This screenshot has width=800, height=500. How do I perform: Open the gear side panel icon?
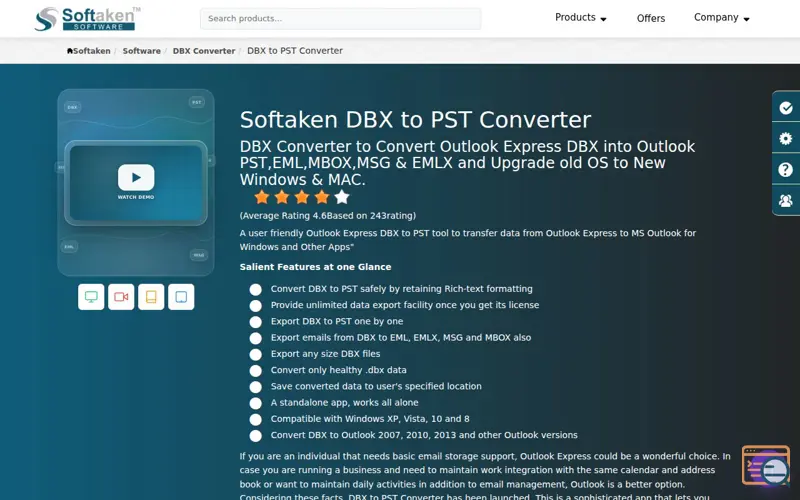786,138
